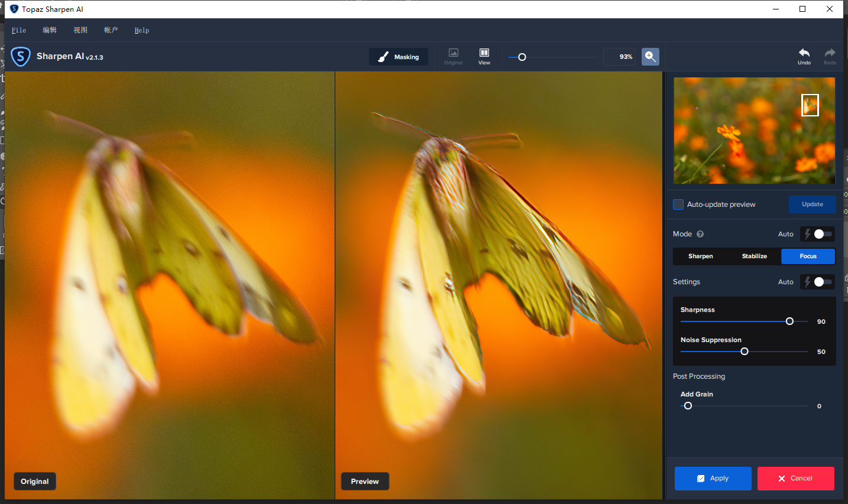
Task: Select the Sharpen mode tab
Action: 700,256
